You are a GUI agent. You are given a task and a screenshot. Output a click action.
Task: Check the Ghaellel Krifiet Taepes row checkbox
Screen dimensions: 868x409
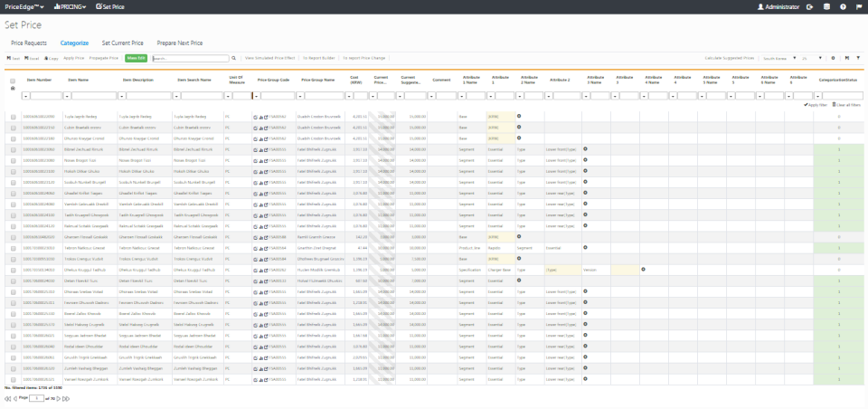click(x=13, y=194)
